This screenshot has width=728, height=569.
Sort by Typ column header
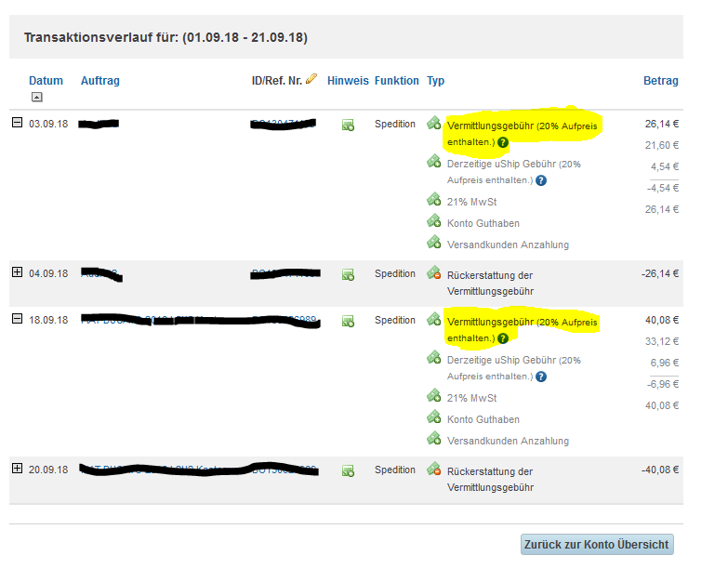(435, 81)
